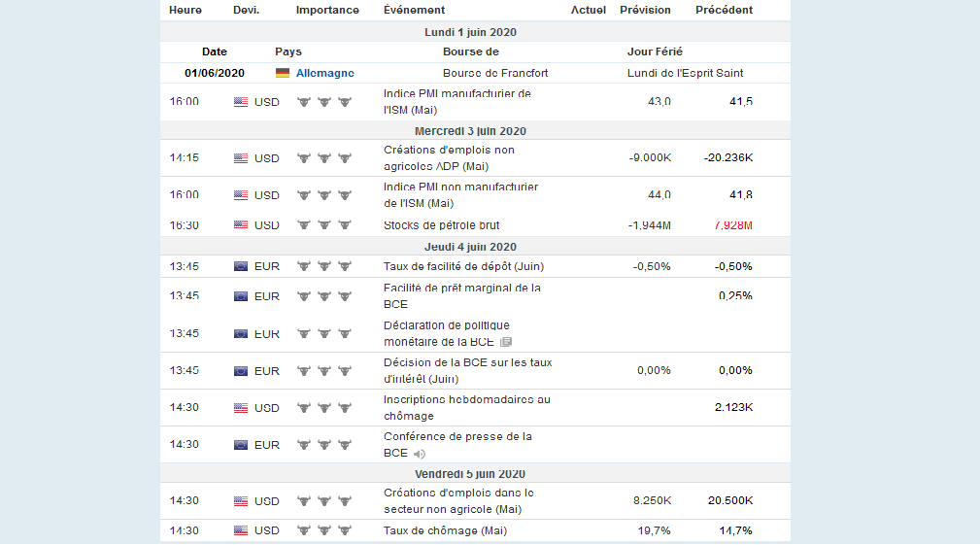The height and width of the screenshot is (545, 980).
Task: Click the document icon next to Déclaration de politique monétaire
Action: (x=505, y=343)
